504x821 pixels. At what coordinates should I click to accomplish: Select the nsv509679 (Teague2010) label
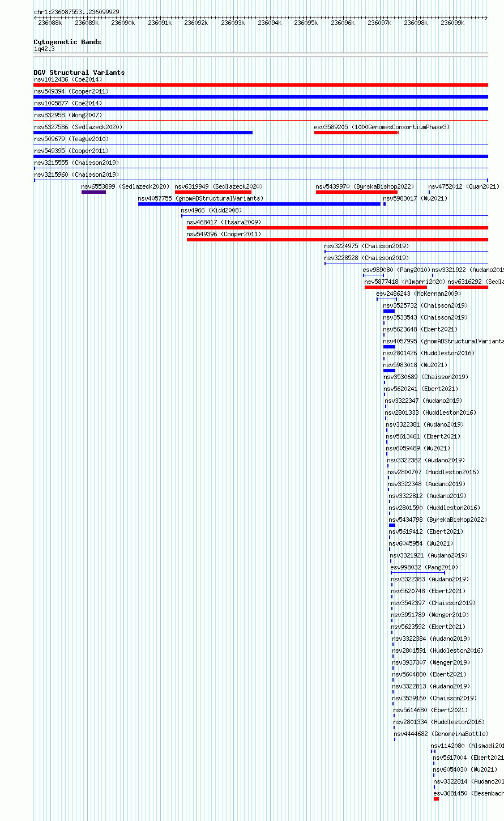coord(71,139)
